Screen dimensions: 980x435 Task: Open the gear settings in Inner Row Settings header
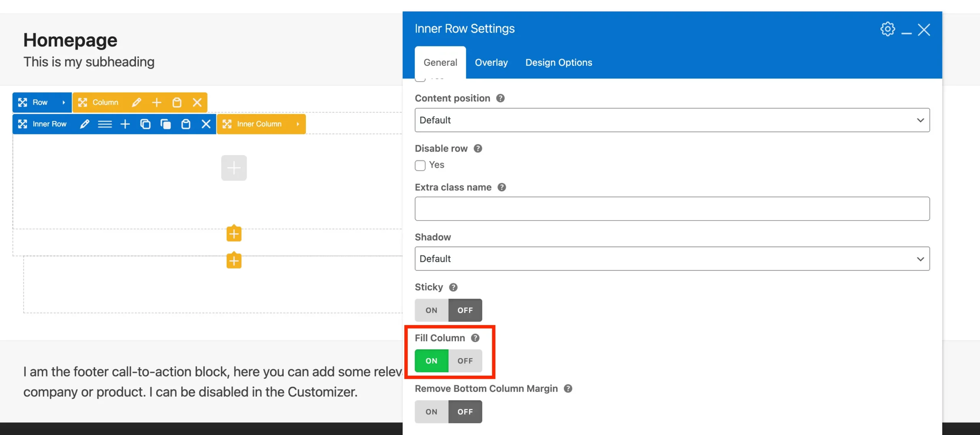pyautogui.click(x=887, y=29)
